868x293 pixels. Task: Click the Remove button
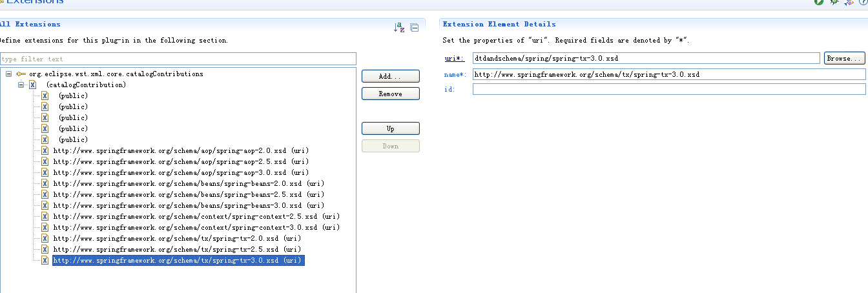pyautogui.click(x=391, y=94)
